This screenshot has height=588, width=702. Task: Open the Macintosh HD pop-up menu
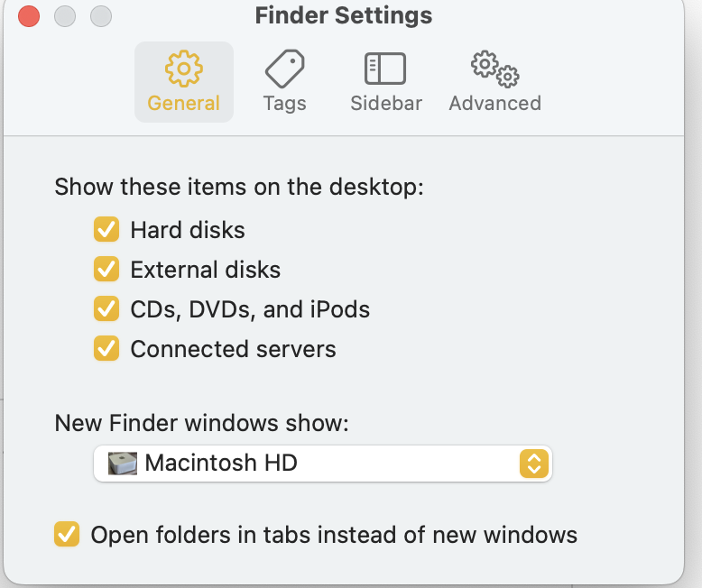320,464
